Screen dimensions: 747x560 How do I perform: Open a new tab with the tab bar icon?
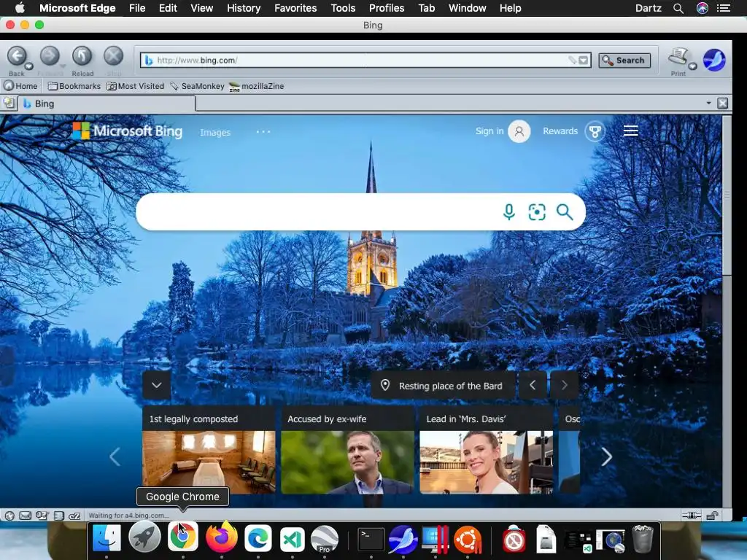9,104
